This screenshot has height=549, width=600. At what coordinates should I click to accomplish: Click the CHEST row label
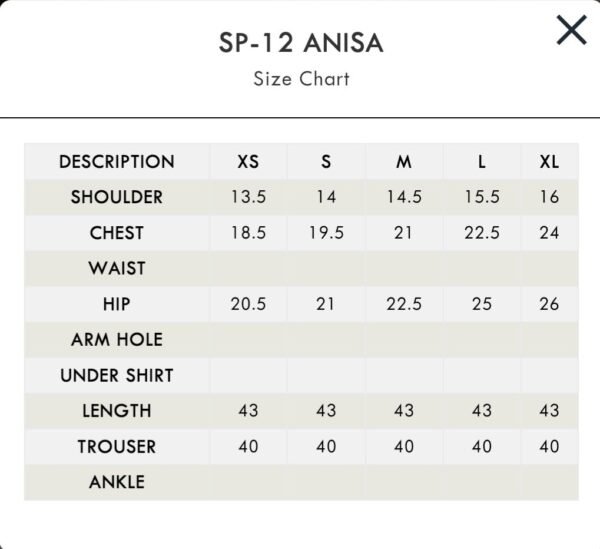[x=117, y=233]
